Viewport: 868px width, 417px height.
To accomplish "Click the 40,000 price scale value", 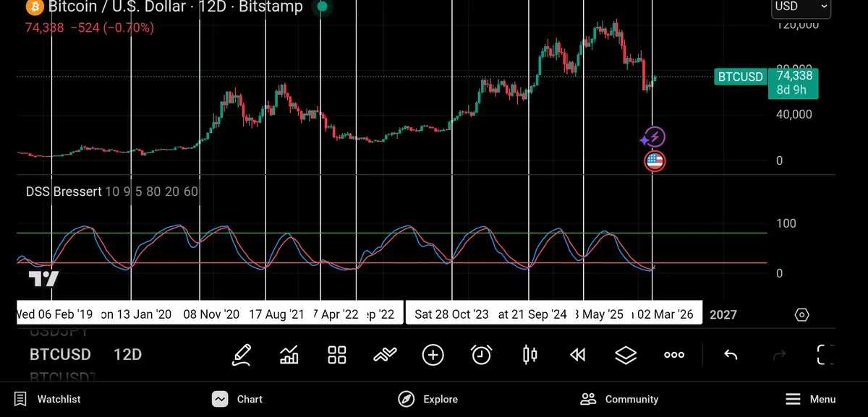I will (x=793, y=114).
